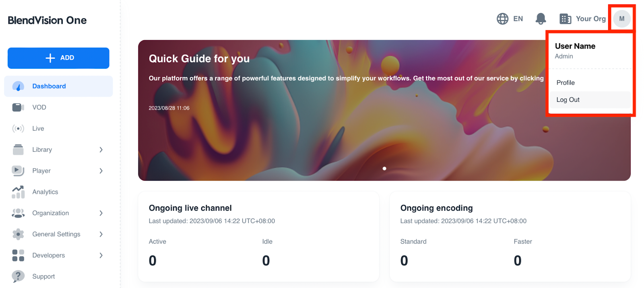Image resolution: width=644 pixels, height=288 pixels.
Task: Open the user avatar M menu
Action: [621, 19]
